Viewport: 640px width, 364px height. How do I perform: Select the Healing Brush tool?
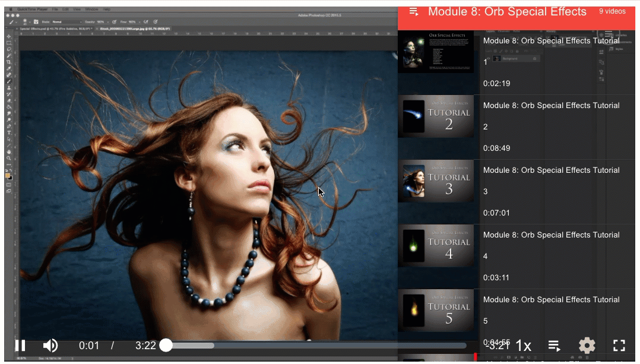pyautogui.click(x=8, y=75)
